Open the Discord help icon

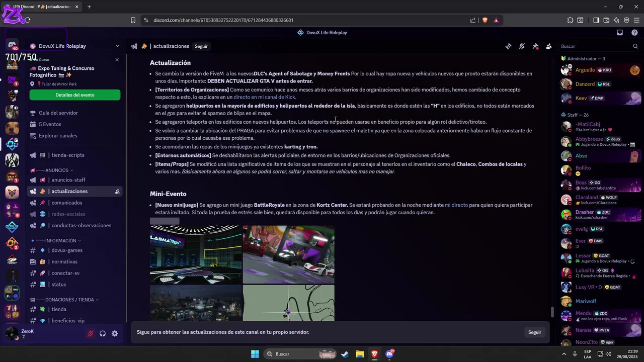[x=634, y=33]
